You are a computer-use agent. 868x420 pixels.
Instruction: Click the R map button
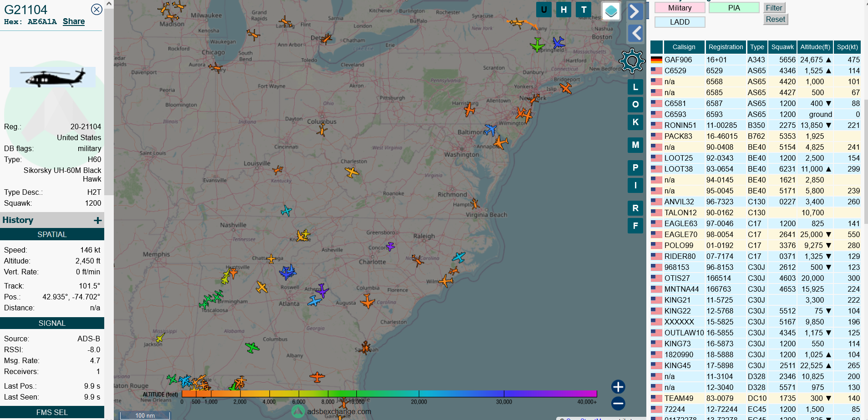635,208
